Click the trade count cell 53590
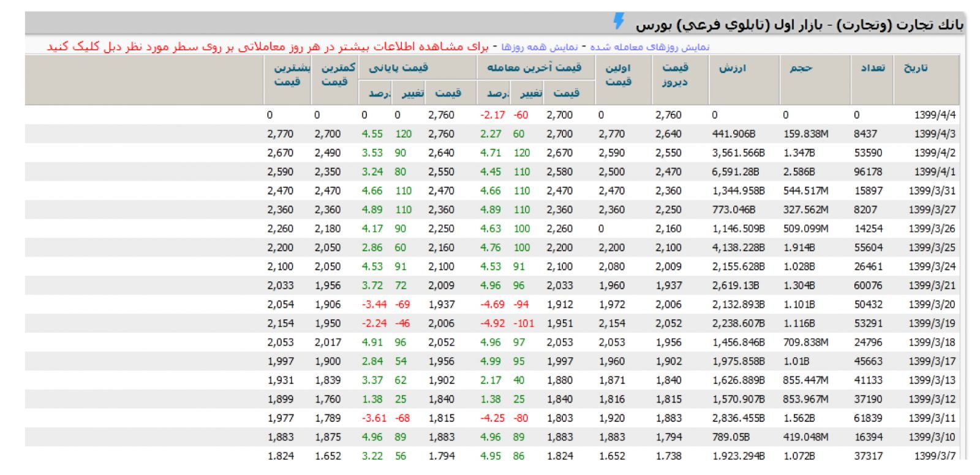 [x=868, y=153]
